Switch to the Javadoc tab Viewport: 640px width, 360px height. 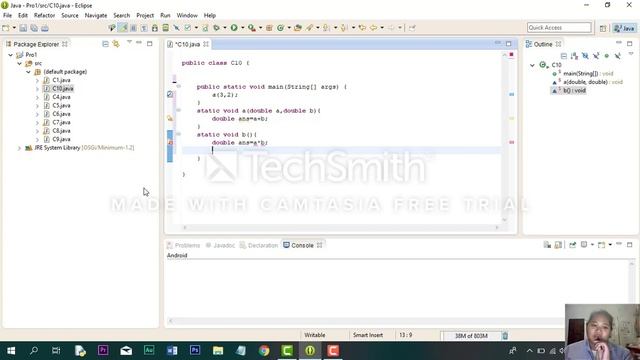click(220, 245)
